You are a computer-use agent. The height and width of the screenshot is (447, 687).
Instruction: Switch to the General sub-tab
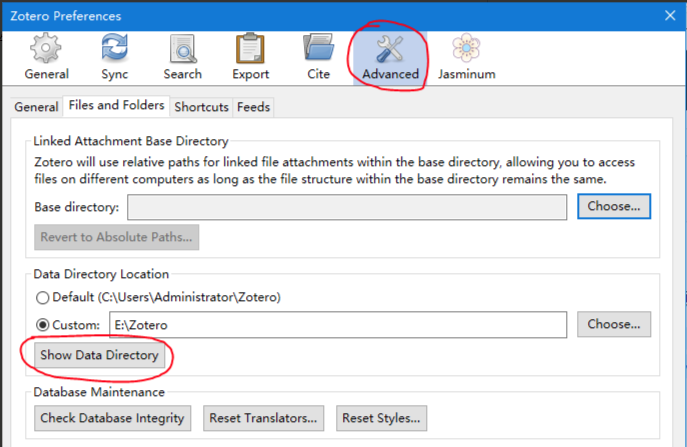pos(36,107)
